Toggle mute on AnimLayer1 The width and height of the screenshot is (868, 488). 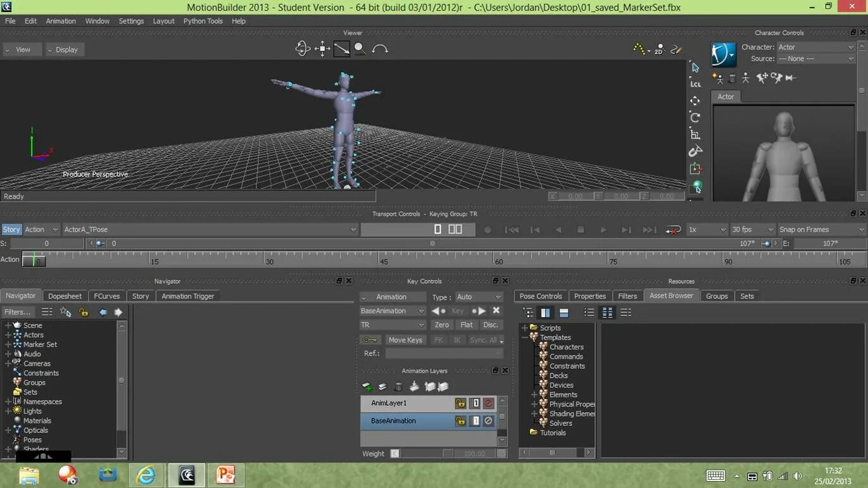(x=488, y=403)
